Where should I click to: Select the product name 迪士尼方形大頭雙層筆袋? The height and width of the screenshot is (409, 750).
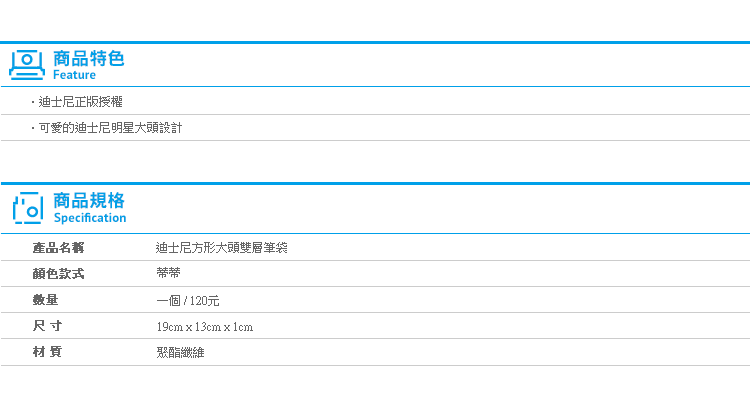pos(222,248)
